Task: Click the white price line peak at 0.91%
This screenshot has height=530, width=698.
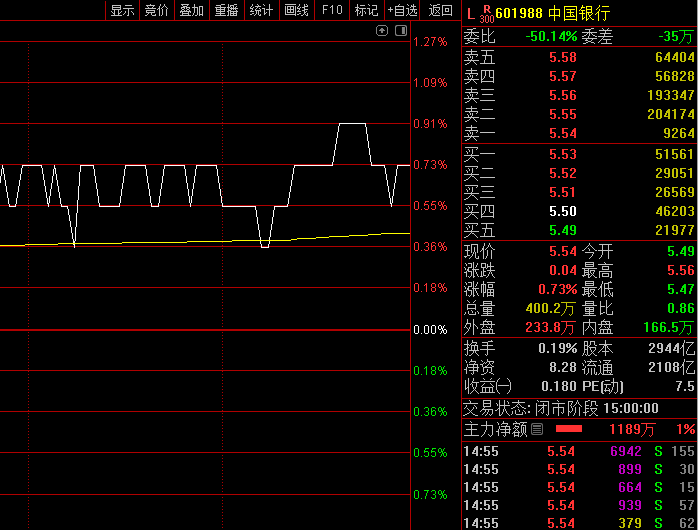Action: tap(352, 124)
